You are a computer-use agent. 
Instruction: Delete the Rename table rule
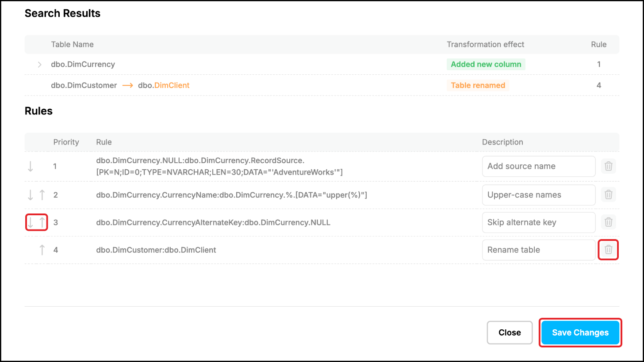click(609, 250)
